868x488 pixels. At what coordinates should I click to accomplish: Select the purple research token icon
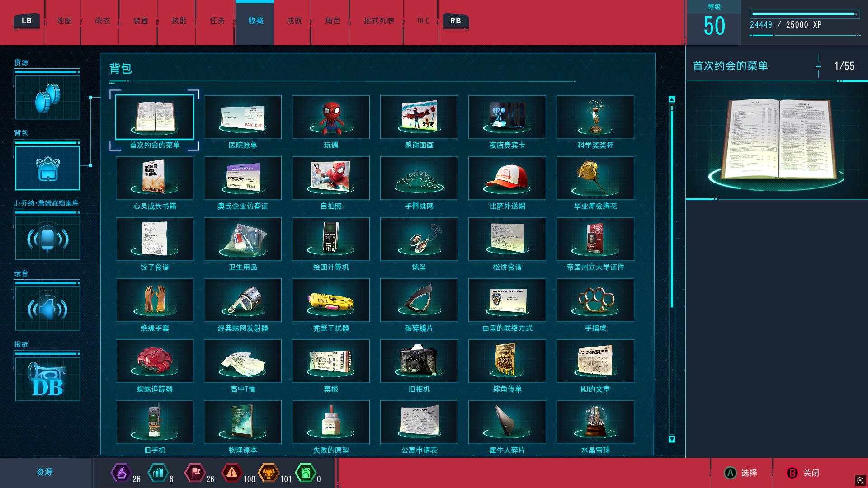[x=121, y=473]
